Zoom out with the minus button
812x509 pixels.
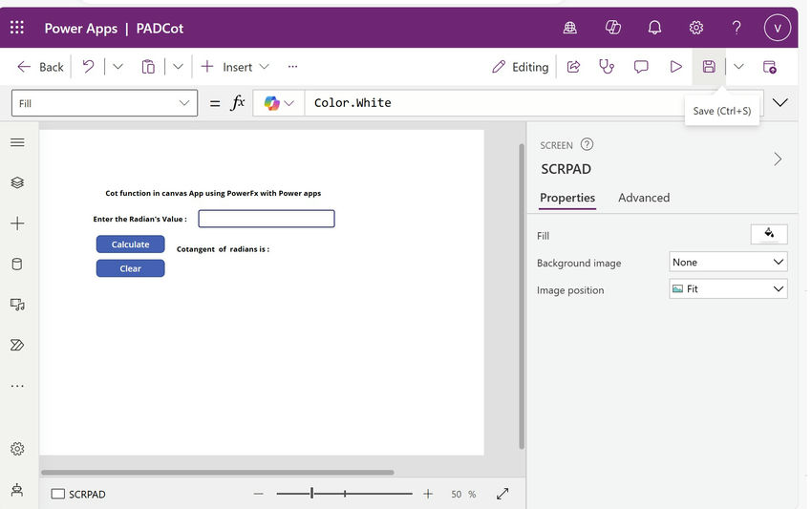(259, 494)
